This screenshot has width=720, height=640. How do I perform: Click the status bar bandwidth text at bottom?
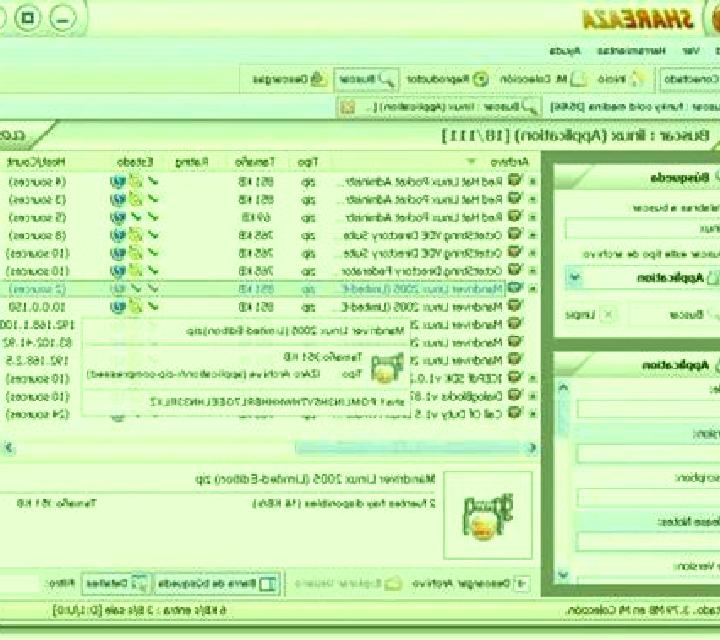(140, 610)
